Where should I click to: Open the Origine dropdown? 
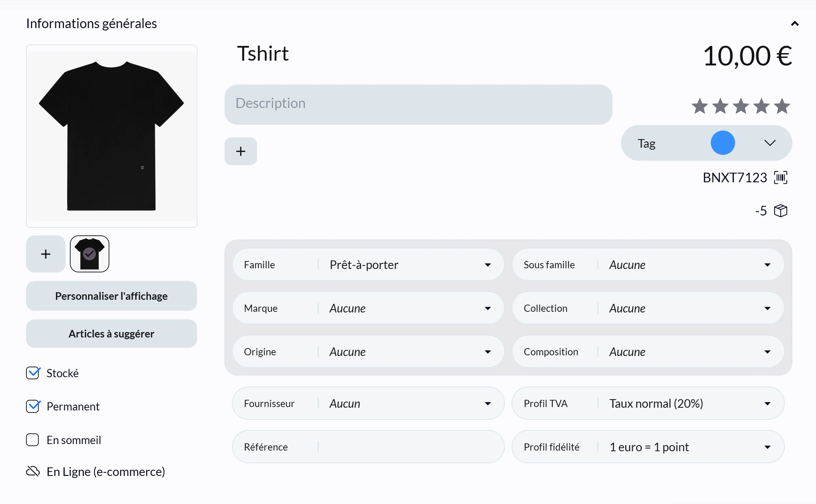[x=368, y=352]
